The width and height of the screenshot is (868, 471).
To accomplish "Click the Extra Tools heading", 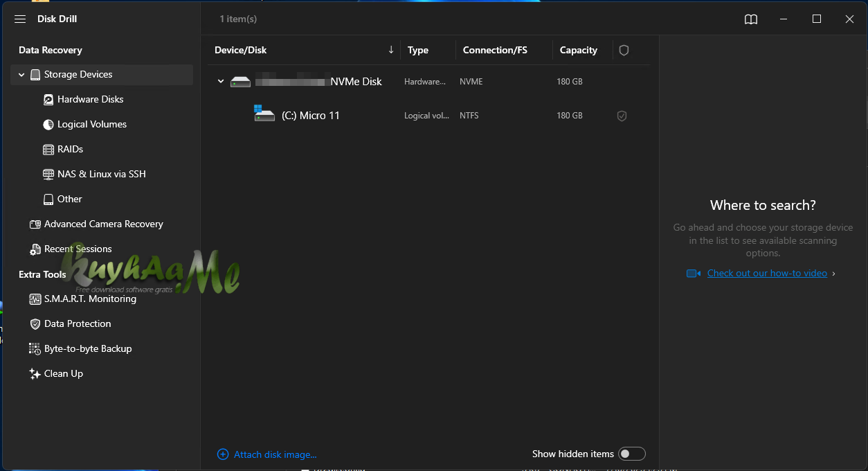I will click(x=42, y=275).
